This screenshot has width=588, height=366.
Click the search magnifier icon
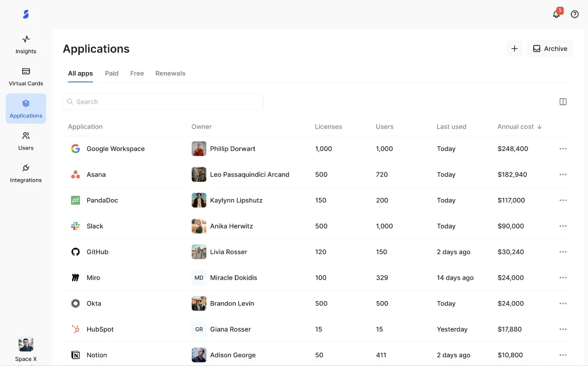[70, 101]
